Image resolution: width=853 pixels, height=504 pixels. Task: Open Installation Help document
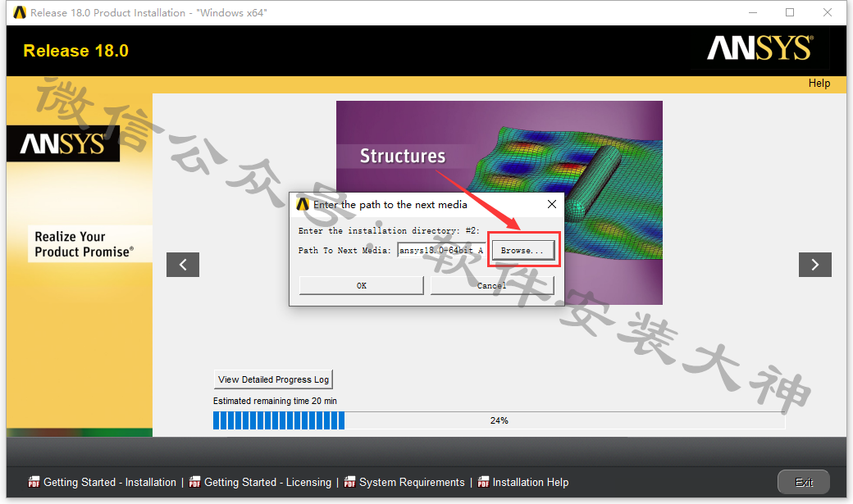click(531, 482)
